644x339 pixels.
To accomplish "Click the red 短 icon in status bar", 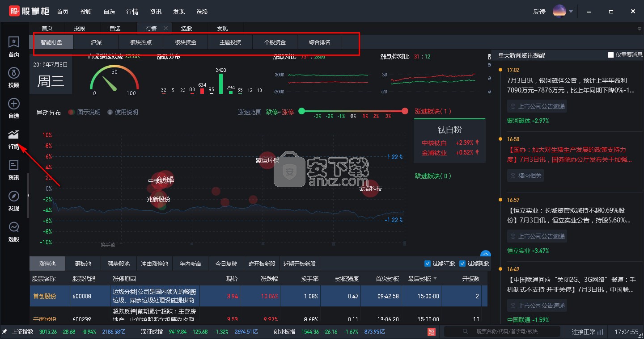I will coord(432,332).
